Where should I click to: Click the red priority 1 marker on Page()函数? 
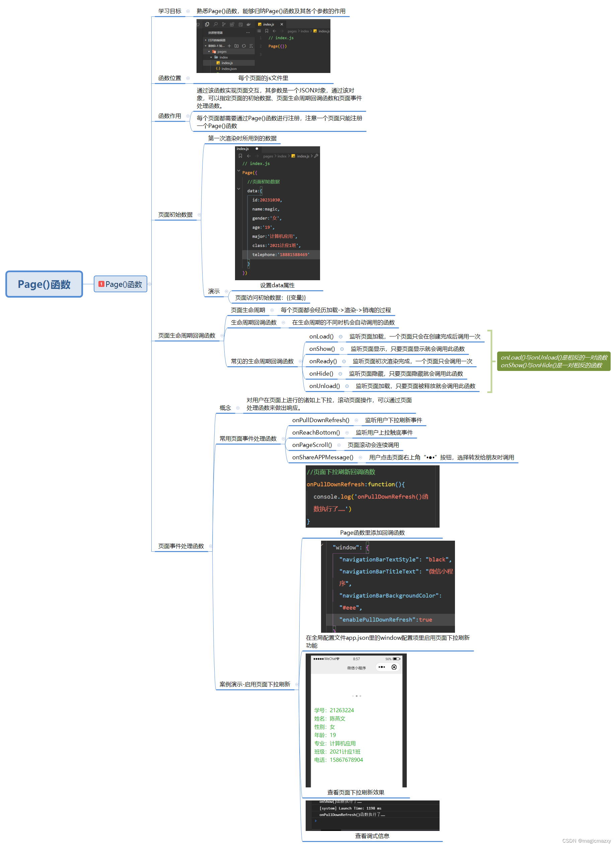(101, 284)
